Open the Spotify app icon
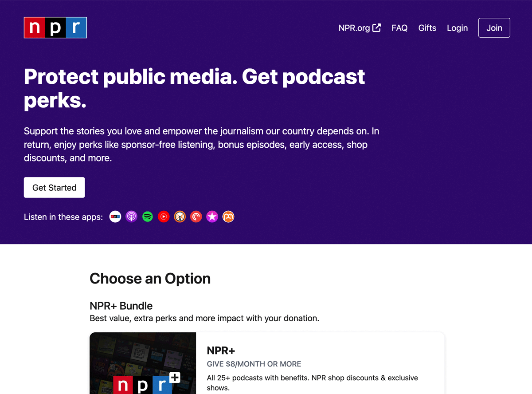This screenshot has width=532, height=394. 147,217
